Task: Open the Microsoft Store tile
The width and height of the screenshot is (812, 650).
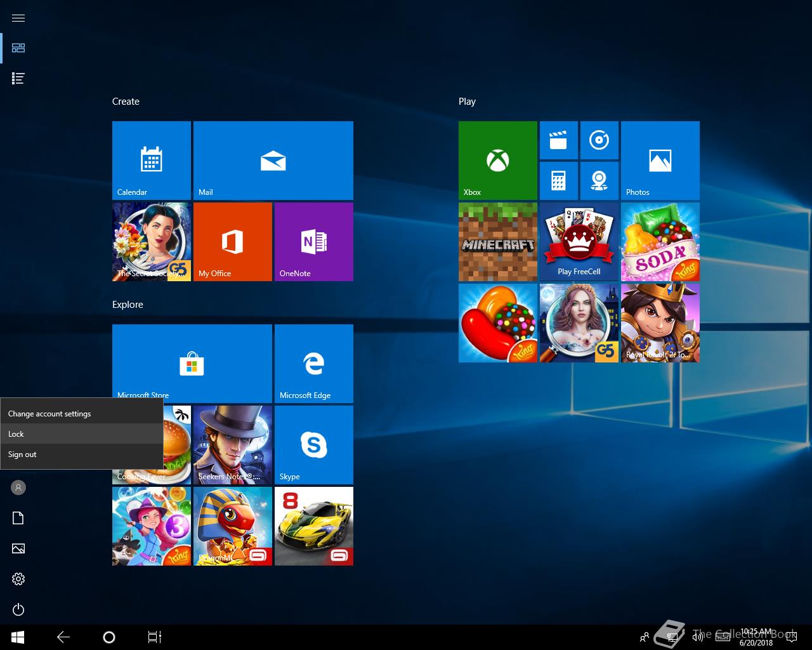Action: coord(192,364)
